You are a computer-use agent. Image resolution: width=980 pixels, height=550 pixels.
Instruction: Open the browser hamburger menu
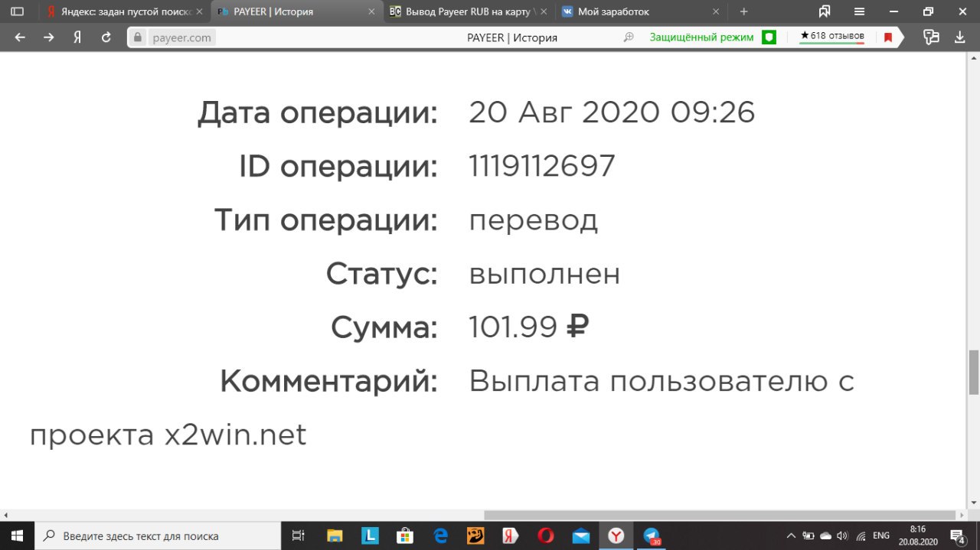point(859,12)
